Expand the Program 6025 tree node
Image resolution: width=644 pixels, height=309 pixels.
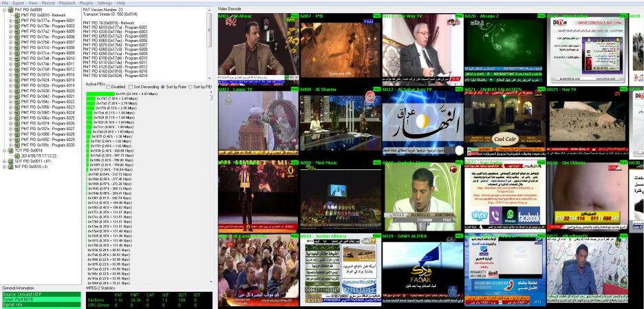(11, 118)
